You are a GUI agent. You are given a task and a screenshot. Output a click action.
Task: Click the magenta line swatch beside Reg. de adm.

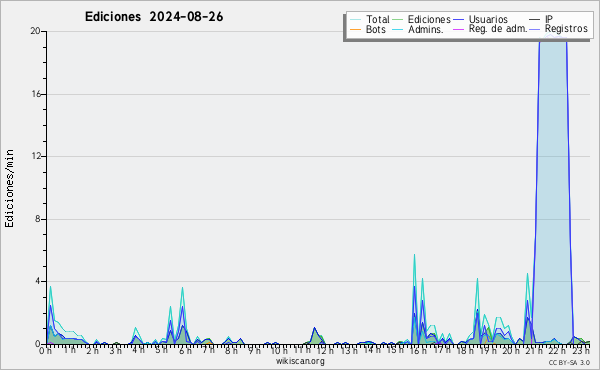(458, 29)
